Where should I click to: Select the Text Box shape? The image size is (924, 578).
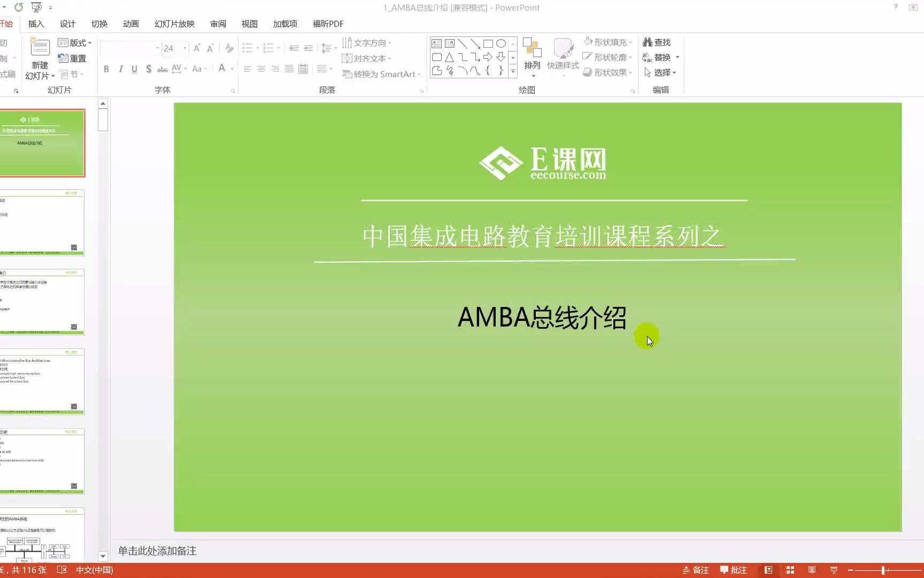(x=437, y=44)
